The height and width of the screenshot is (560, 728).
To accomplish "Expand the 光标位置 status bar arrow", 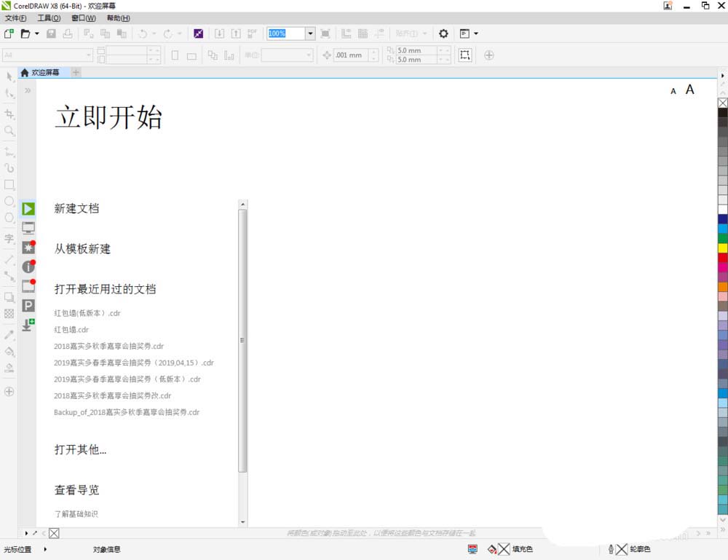I will click(45, 549).
